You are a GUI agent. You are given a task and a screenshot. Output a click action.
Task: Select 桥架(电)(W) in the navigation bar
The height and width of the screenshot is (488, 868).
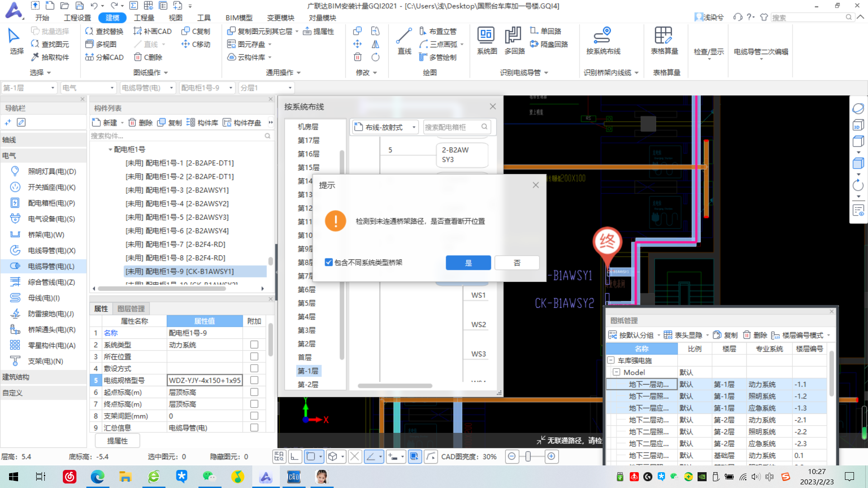[43, 235]
